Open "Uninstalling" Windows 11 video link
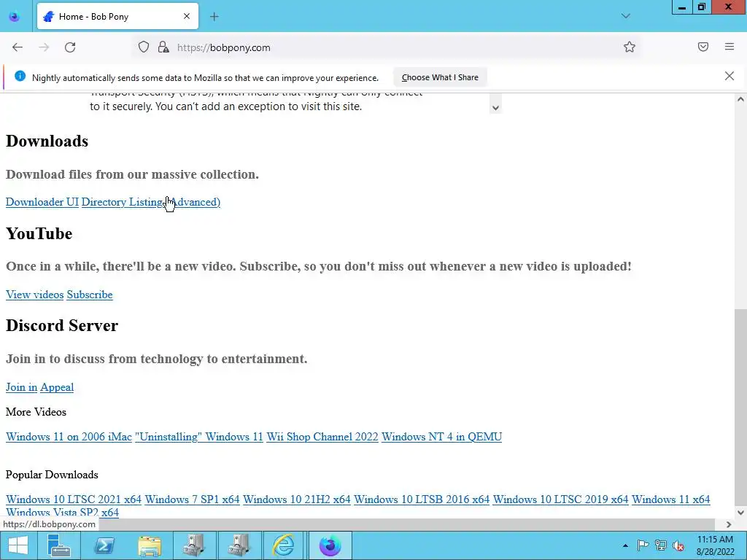The image size is (747, 560). [x=198, y=437]
